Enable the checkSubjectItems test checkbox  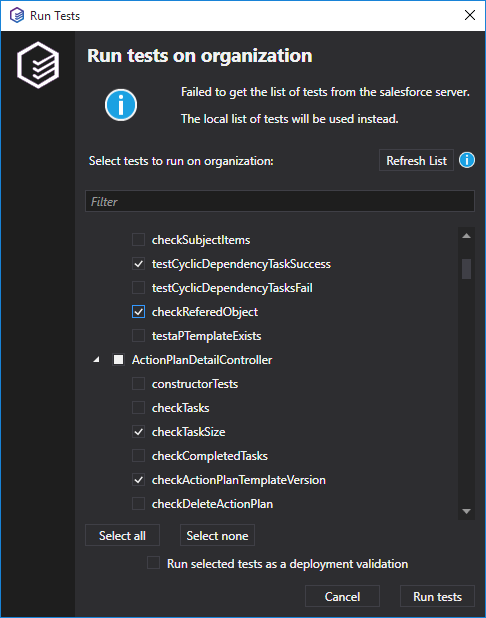pyautogui.click(x=138, y=240)
